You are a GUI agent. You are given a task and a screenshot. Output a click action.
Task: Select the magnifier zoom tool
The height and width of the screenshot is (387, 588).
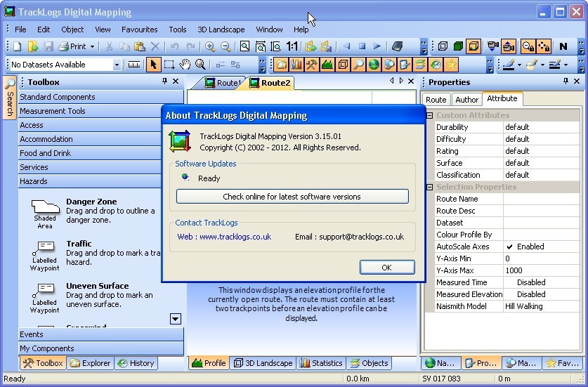click(200, 65)
